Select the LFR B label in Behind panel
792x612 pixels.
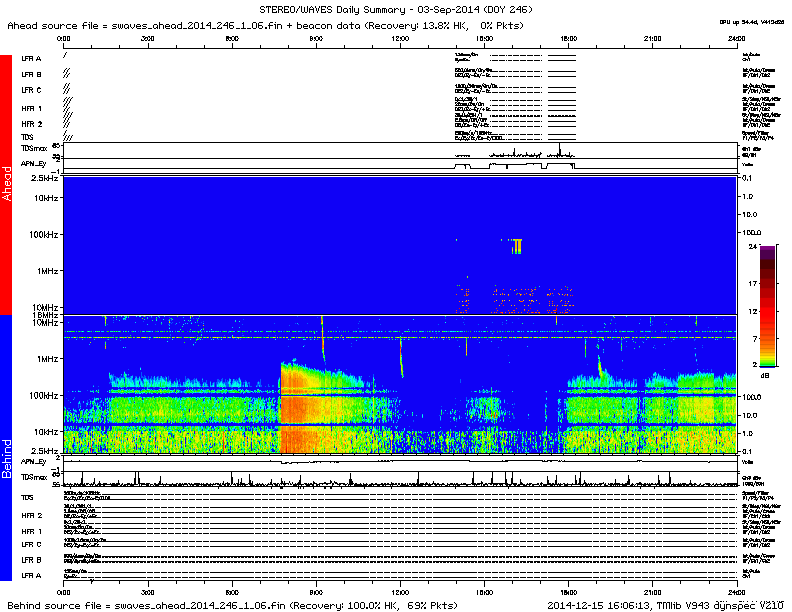[x=31, y=560]
